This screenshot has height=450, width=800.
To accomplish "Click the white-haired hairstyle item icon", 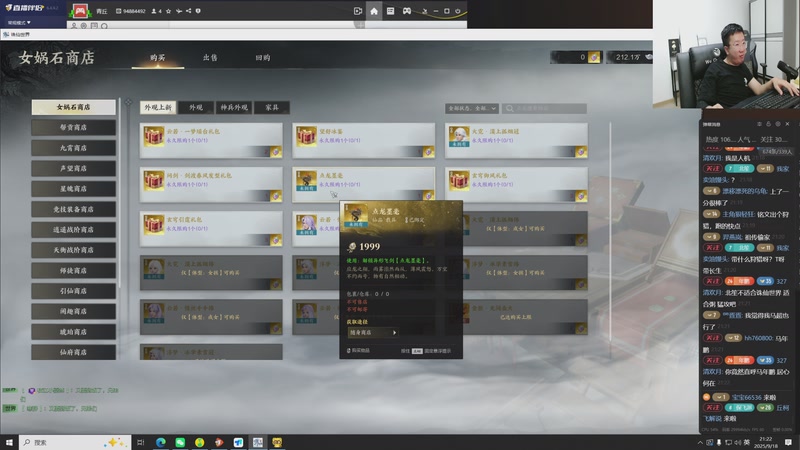I will coord(459,137).
